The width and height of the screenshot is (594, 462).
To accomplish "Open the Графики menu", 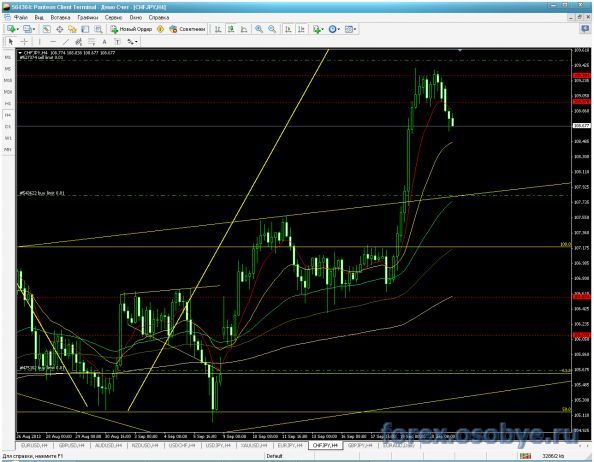I will [88, 17].
